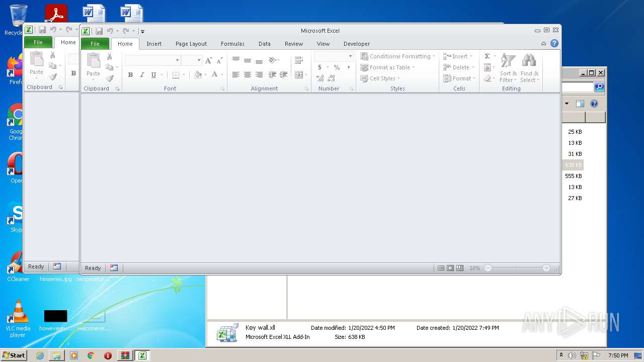Click the Decrease Decimal icon
The image size is (644, 362).
[331, 78]
